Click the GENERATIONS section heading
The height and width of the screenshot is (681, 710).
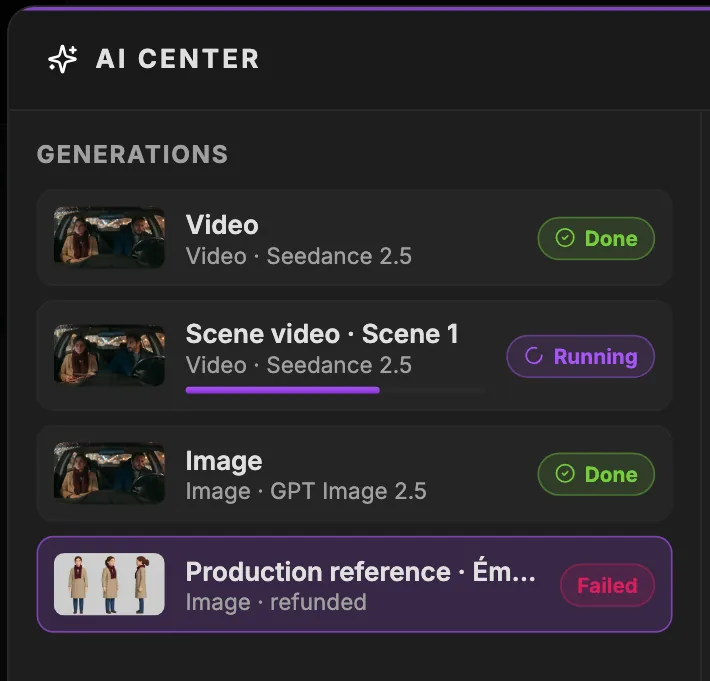tap(132, 154)
